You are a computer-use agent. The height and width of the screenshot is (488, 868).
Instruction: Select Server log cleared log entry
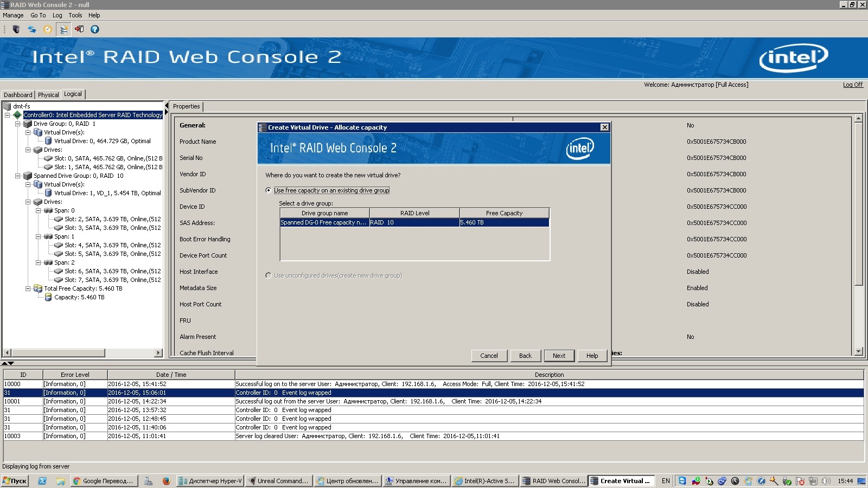click(x=433, y=436)
